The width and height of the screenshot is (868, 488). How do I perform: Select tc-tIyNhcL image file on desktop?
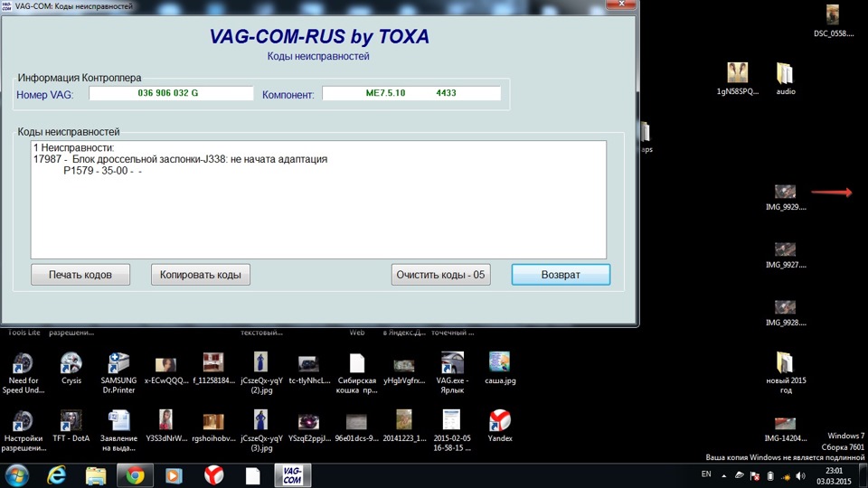[x=309, y=370]
